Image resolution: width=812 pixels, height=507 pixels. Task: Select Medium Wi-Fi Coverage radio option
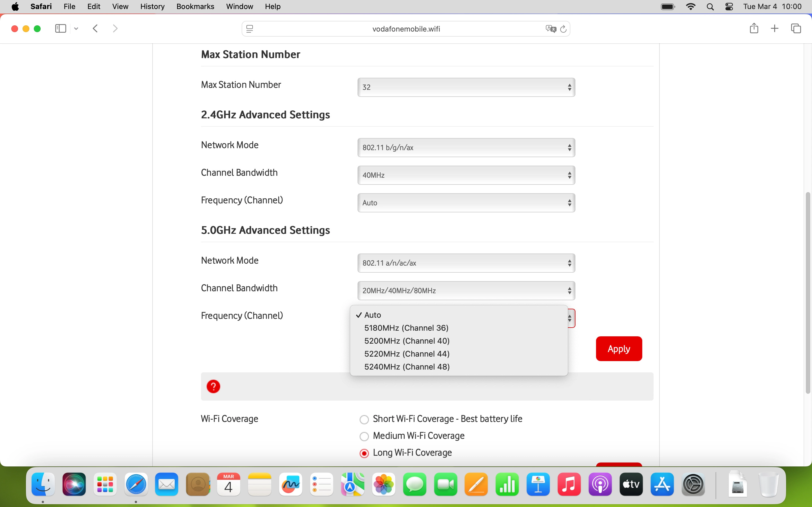(x=364, y=436)
